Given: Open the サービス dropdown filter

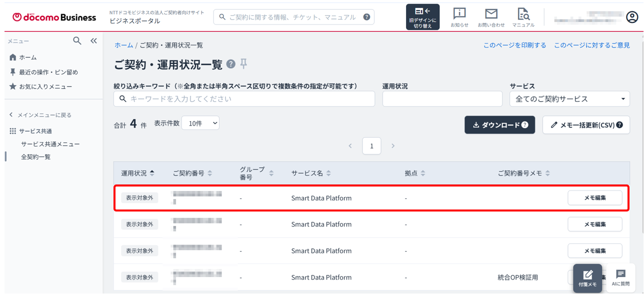Looking at the screenshot, I should pos(569,99).
